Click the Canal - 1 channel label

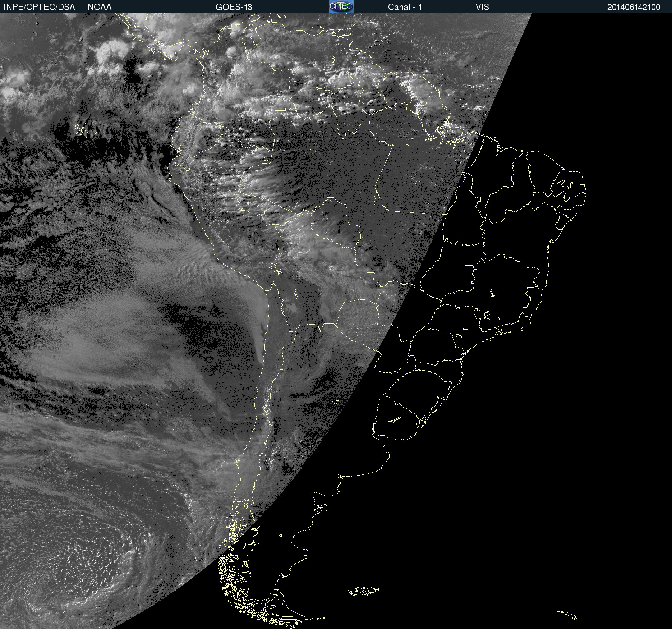pos(405,7)
